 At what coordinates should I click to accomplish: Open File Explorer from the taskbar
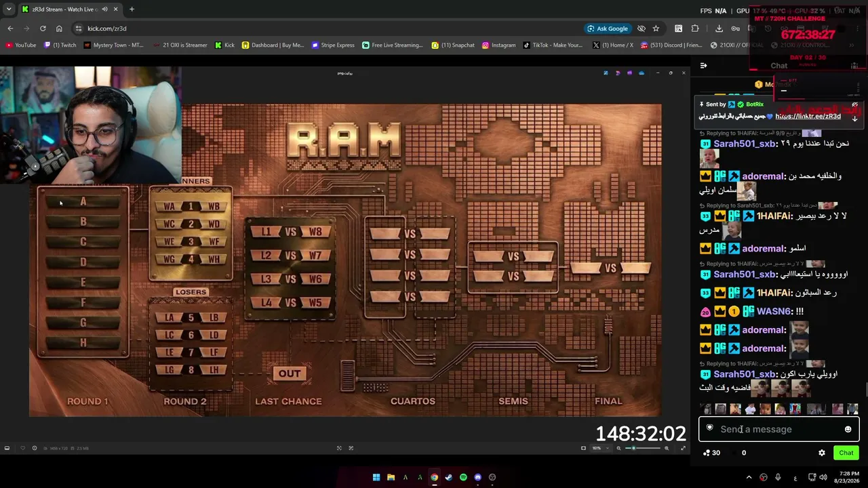(x=391, y=477)
